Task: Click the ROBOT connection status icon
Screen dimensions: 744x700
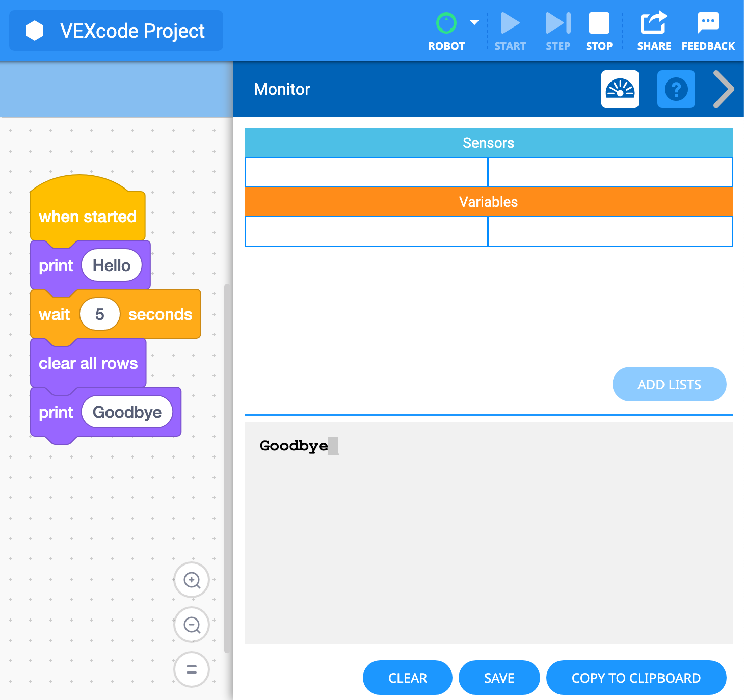Action: [446, 22]
